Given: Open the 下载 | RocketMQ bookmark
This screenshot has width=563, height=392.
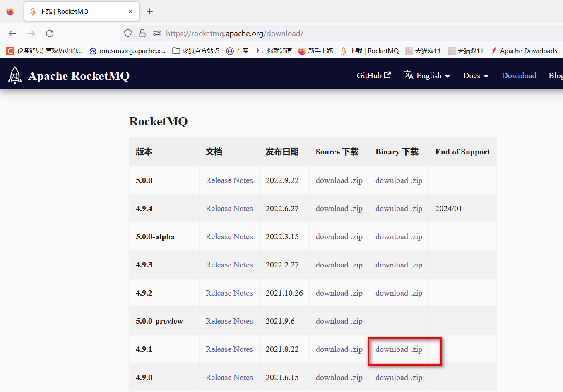Looking at the screenshot, I should 369,51.
